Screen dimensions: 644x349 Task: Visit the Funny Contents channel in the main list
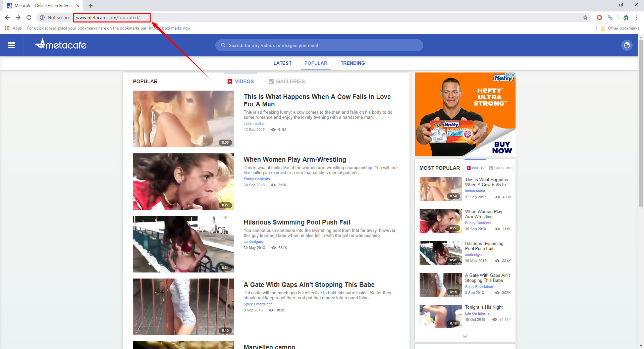tap(257, 179)
